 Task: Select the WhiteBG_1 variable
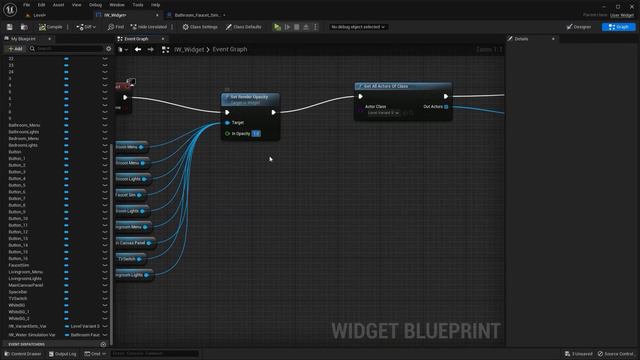[19, 312]
